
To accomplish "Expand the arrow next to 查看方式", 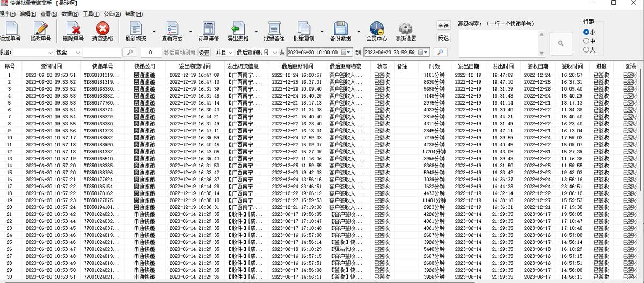I will point(191,32).
